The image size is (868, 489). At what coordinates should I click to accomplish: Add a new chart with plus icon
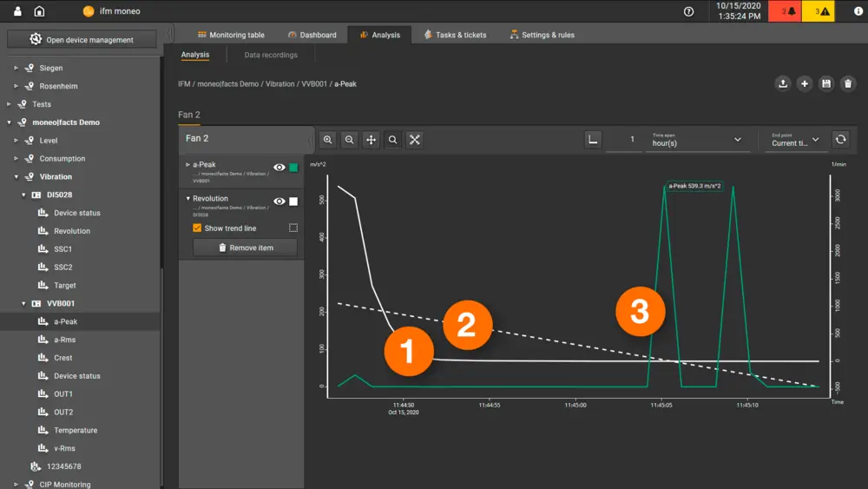(x=805, y=83)
